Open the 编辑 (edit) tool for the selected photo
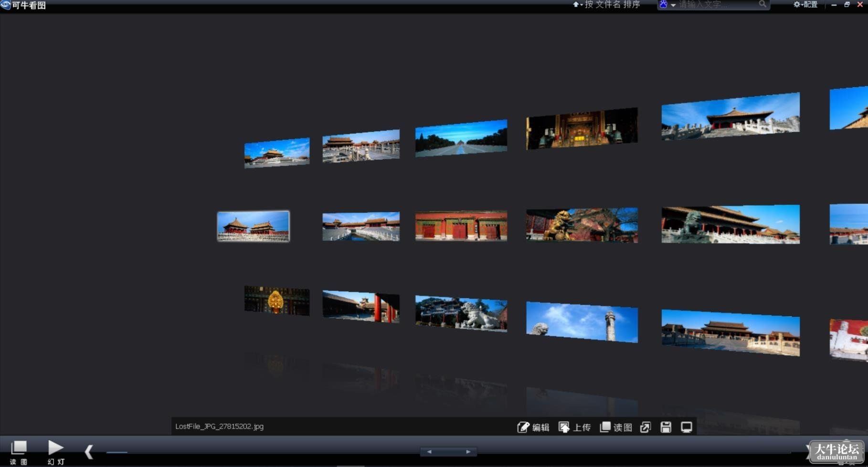 click(x=533, y=427)
